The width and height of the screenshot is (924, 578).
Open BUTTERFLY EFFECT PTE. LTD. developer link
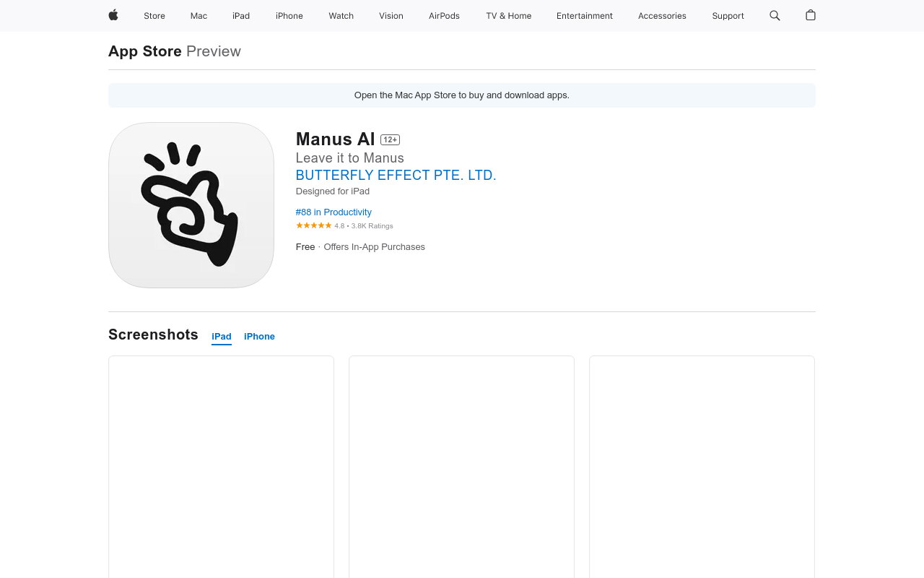[x=396, y=176]
